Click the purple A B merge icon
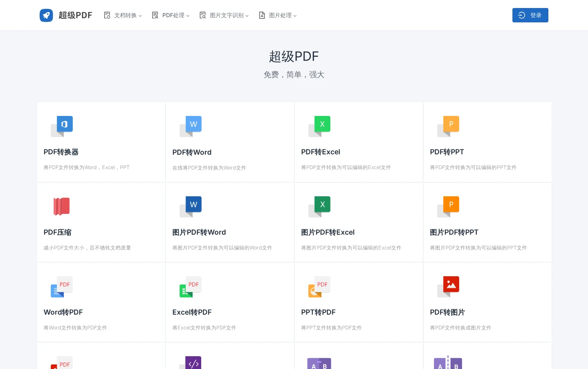 coord(319,363)
